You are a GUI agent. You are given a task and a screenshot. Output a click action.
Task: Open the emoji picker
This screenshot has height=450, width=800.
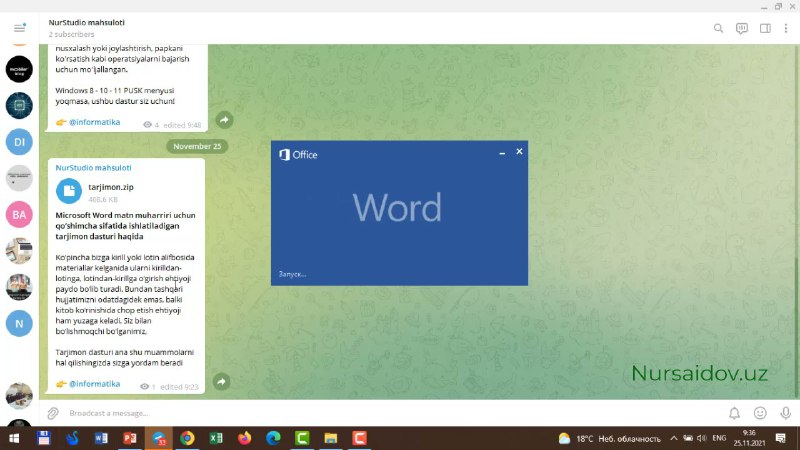(x=760, y=413)
